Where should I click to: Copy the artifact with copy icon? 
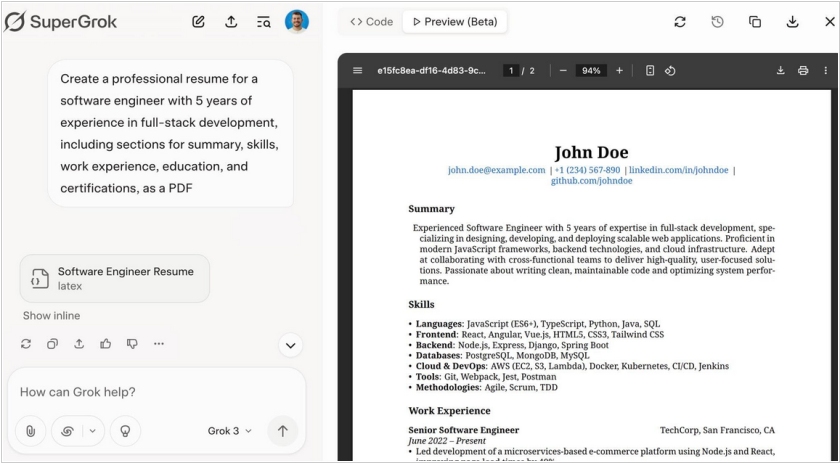click(x=755, y=22)
